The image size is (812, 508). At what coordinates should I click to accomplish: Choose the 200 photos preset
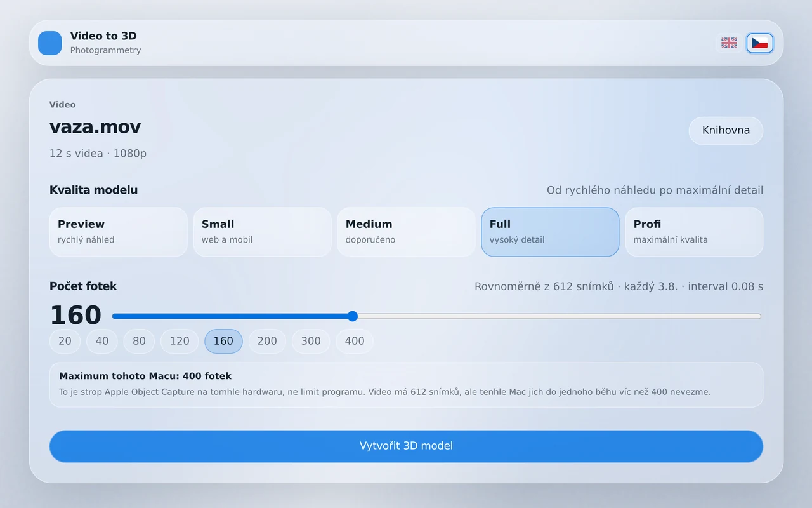[x=267, y=341]
